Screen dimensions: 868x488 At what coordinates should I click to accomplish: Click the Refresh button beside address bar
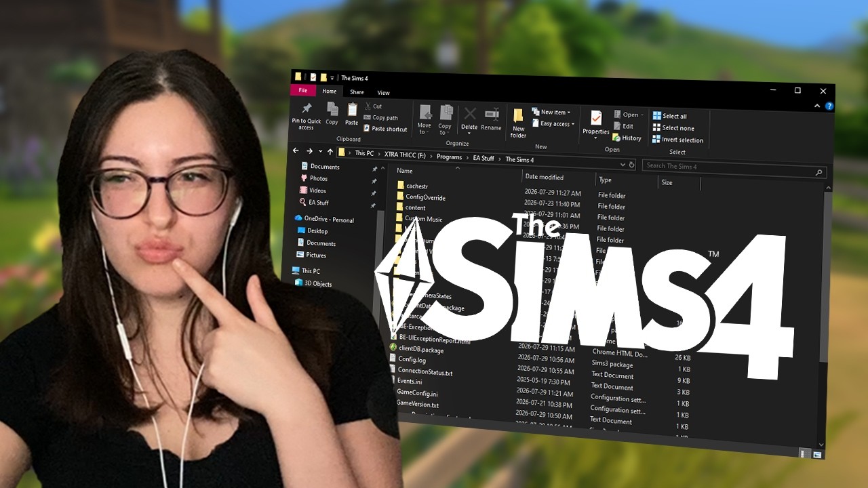pyautogui.click(x=632, y=164)
